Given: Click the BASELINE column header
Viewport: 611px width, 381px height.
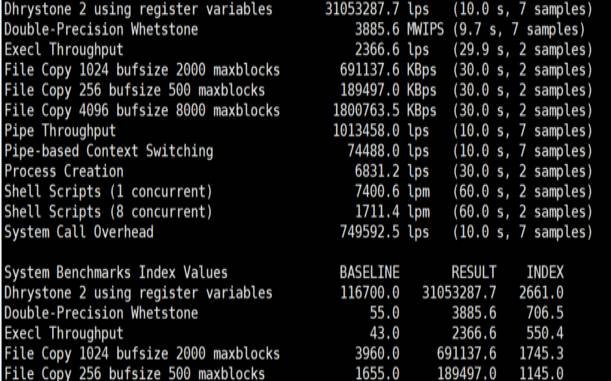Looking at the screenshot, I should tap(369, 272).
